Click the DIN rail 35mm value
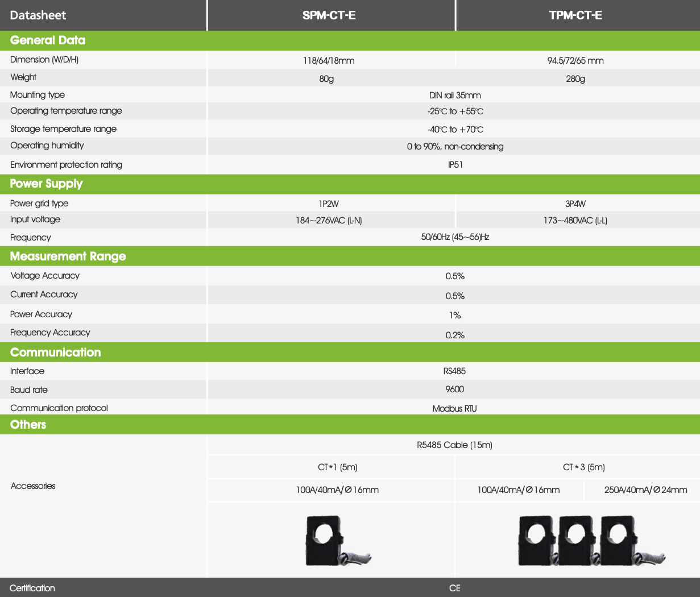 coord(455,96)
